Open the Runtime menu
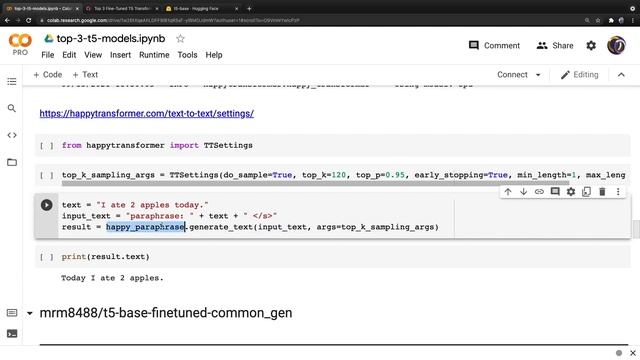 pyautogui.click(x=154, y=55)
